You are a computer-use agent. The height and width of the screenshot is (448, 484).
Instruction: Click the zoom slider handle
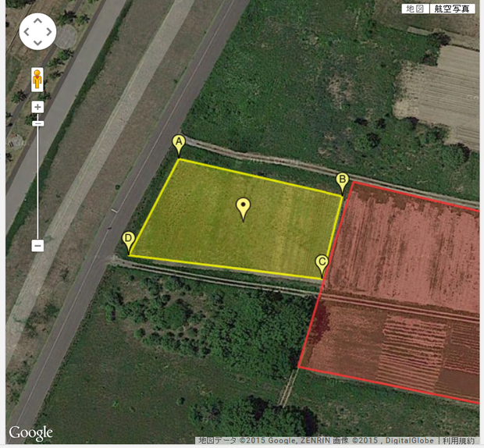(x=38, y=124)
